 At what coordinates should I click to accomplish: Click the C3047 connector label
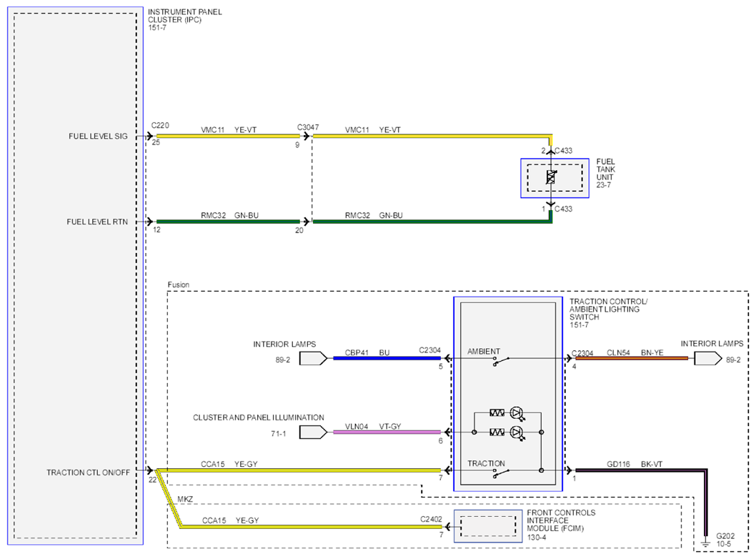[x=307, y=127]
